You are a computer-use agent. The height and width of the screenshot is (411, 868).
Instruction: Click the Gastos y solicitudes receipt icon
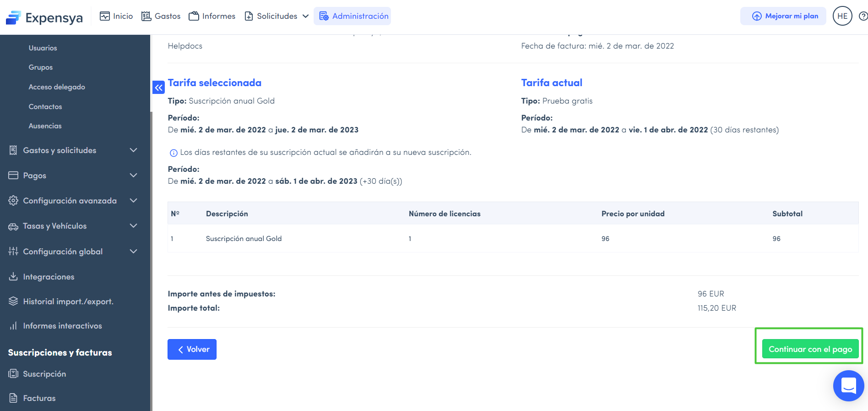pos(13,150)
